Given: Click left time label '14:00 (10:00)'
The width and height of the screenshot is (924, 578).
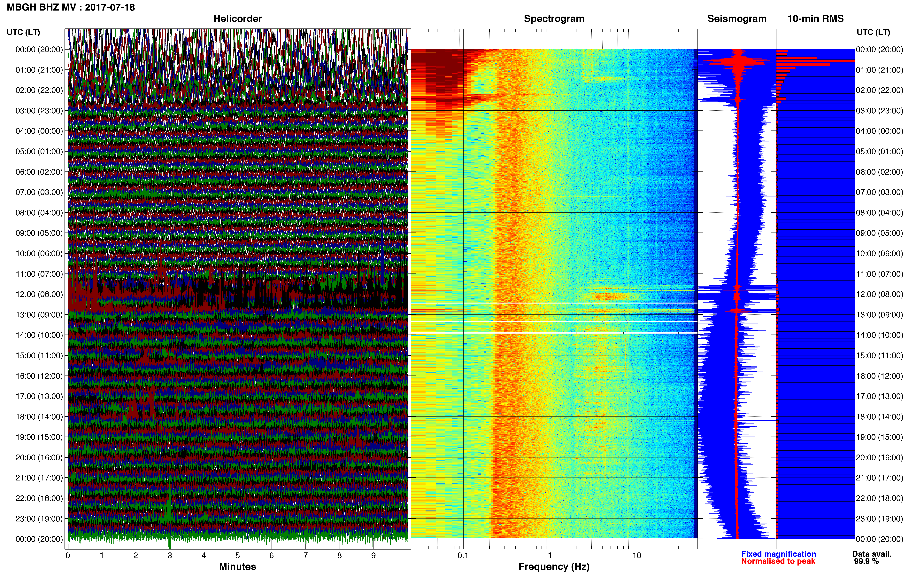Looking at the screenshot, I should coord(39,335).
